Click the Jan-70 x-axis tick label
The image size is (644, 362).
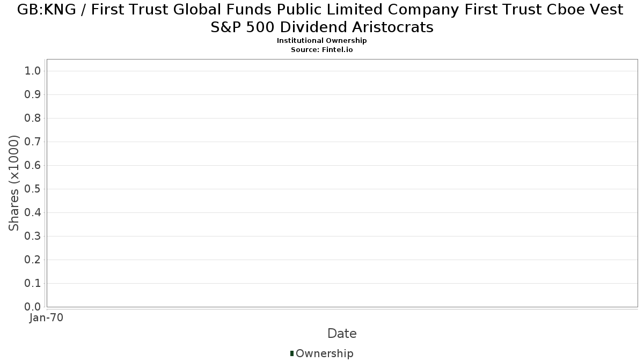(47, 318)
